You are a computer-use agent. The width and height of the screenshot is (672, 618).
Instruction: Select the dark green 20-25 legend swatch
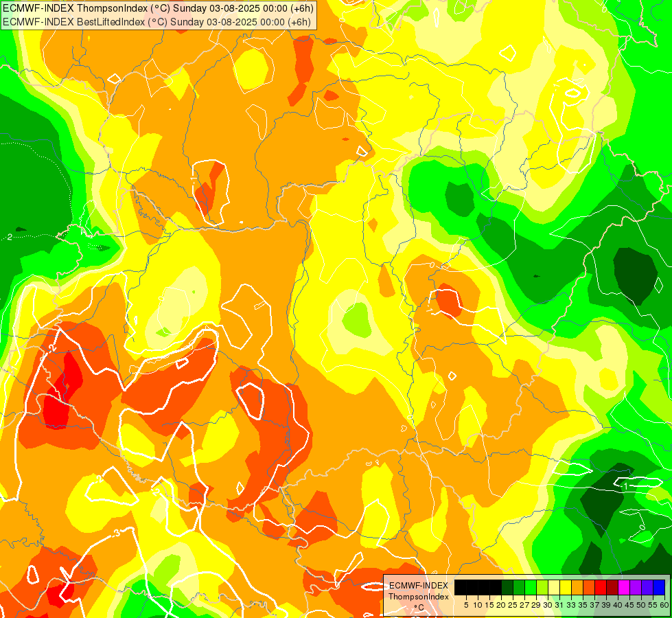507,588
